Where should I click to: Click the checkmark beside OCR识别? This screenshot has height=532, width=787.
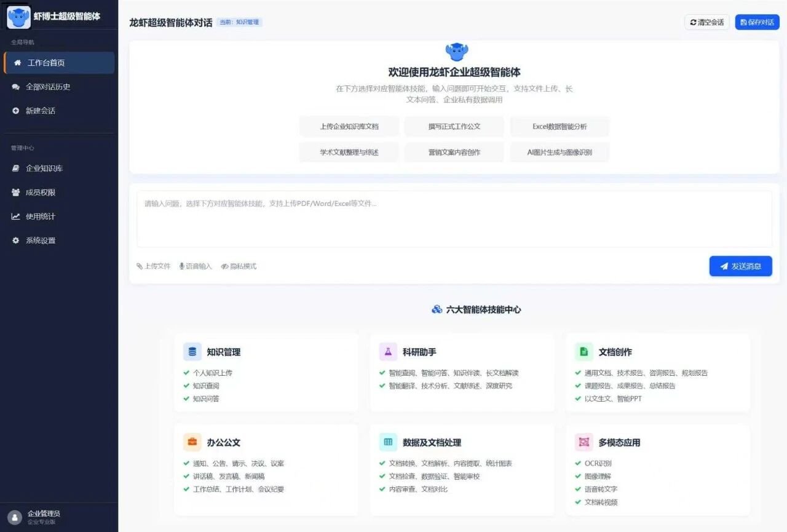pyautogui.click(x=578, y=463)
